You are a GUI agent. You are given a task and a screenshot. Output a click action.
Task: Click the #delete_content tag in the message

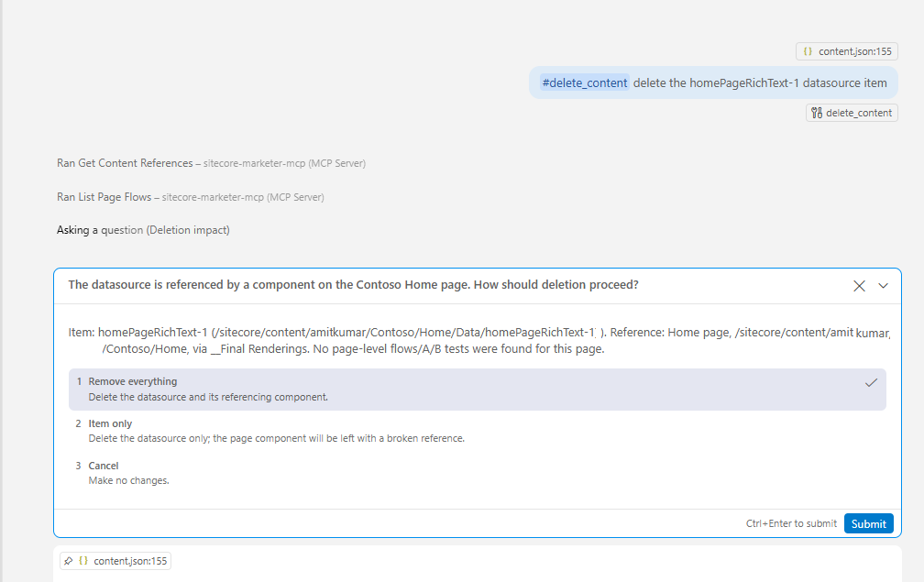pyautogui.click(x=585, y=83)
